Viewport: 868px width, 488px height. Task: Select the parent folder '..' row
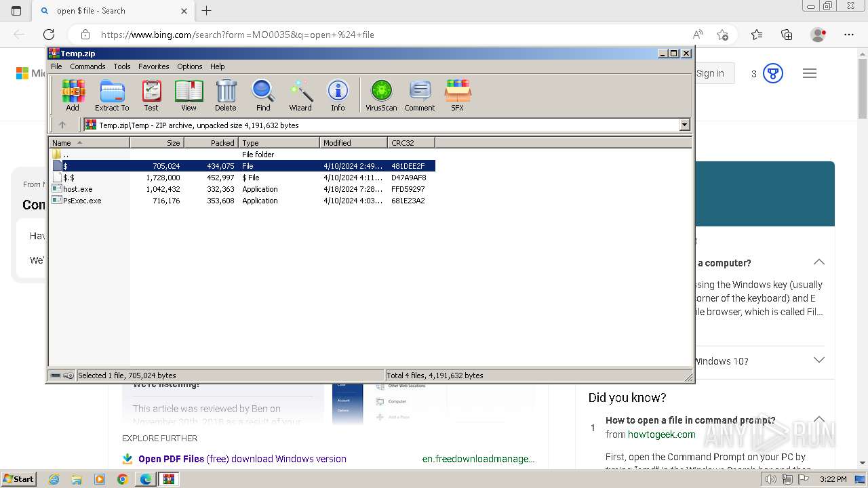242,155
